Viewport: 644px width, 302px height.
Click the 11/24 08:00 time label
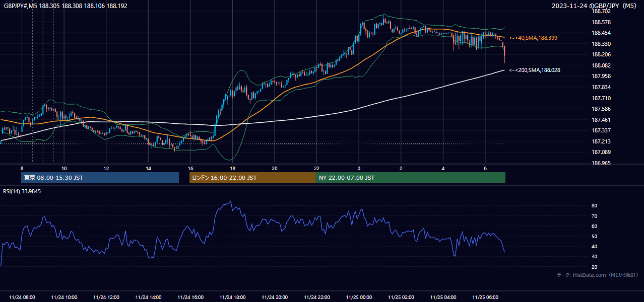tap(22, 297)
